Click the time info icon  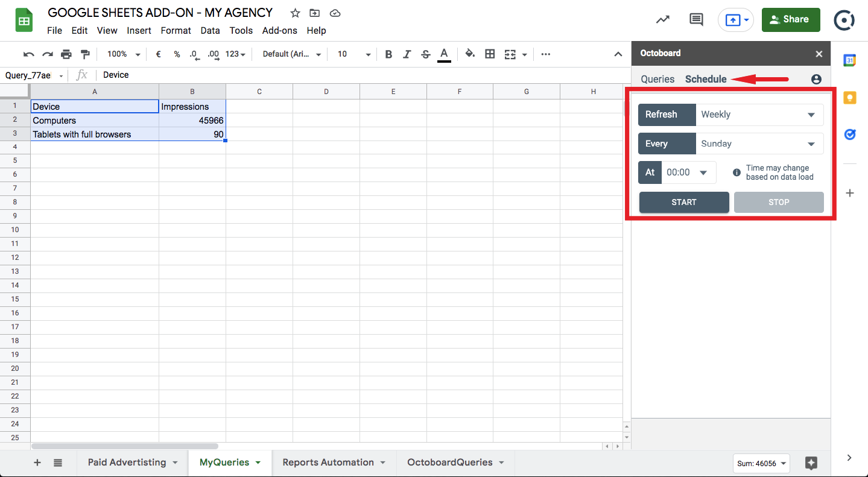[737, 172]
